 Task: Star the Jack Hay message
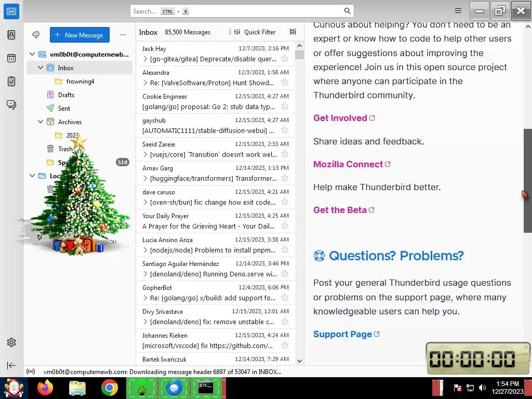coord(285,59)
